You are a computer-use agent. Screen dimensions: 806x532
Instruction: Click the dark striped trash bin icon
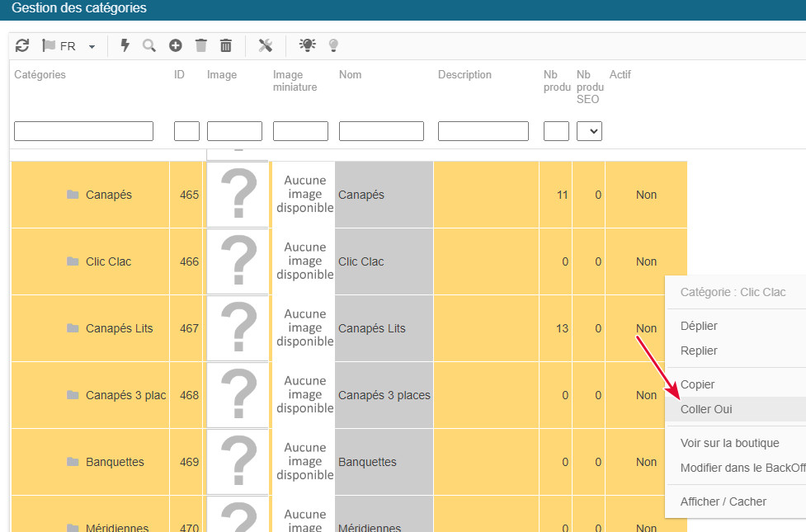click(226, 46)
